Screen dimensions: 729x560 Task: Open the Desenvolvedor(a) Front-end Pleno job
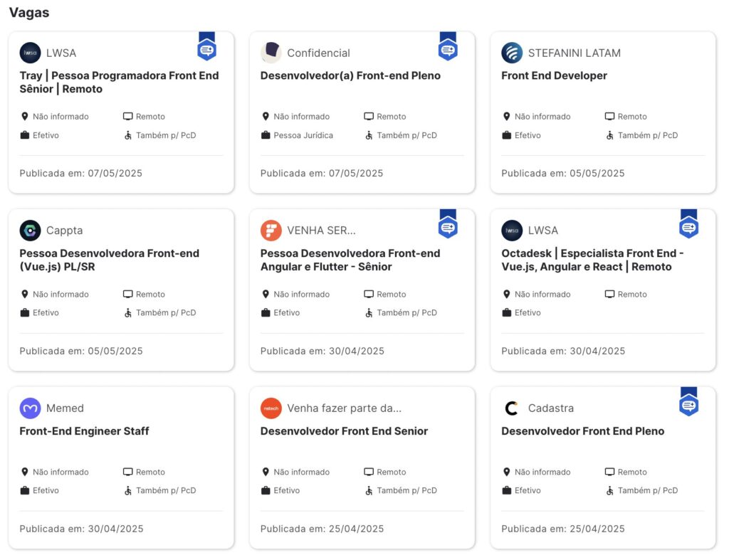pos(350,75)
